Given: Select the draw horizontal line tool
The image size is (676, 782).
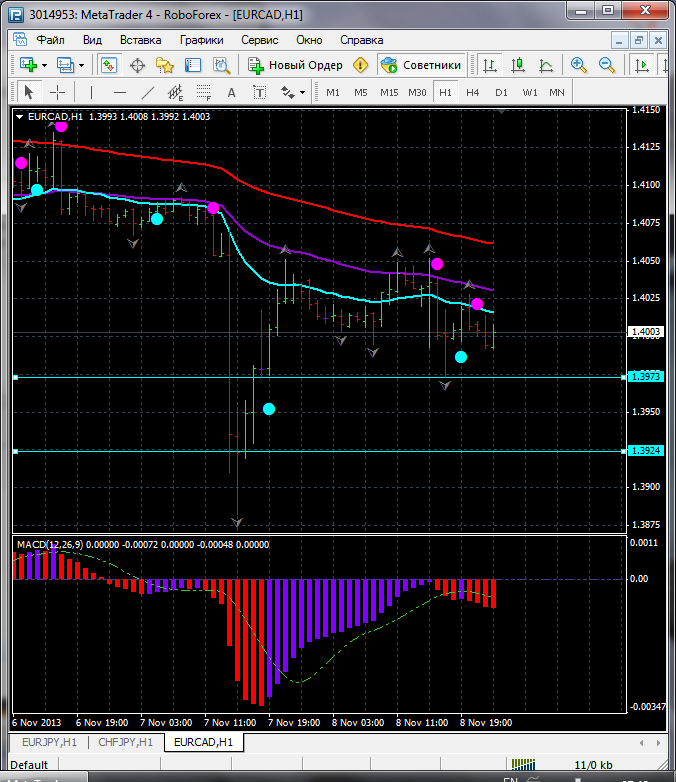Looking at the screenshot, I should [x=120, y=92].
